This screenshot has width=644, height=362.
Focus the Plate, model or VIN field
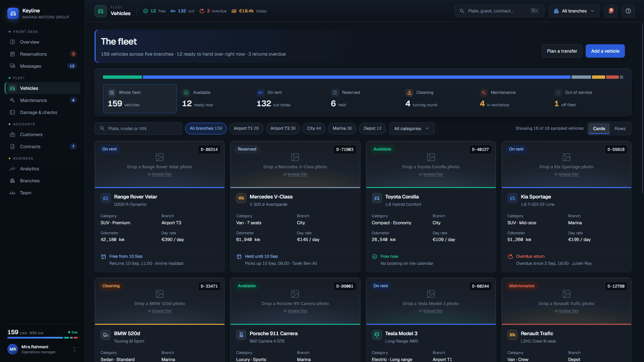pos(138,128)
